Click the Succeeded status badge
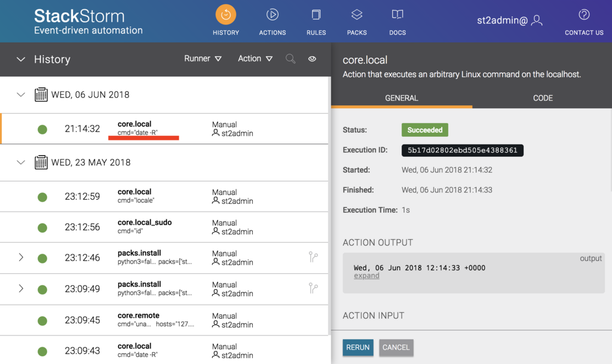The image size is (612, 364). tap(425, 130)
